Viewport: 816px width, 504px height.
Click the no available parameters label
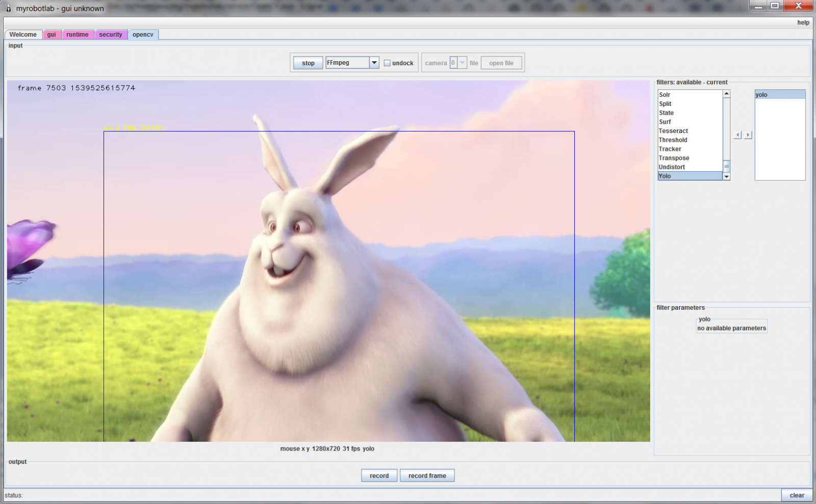coord(732,328)
